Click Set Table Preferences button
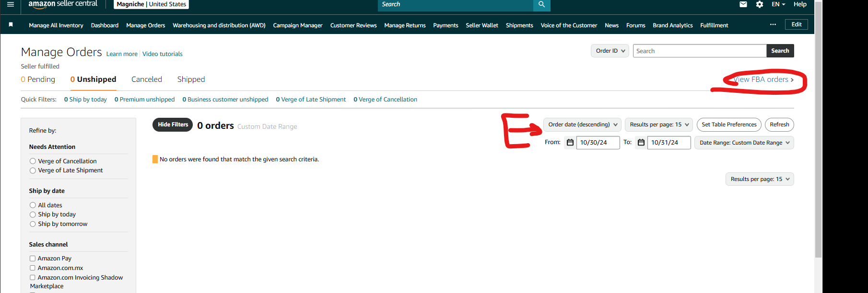Image resolution: width=868 pixels, height=293 pixels. pyautogui.click(x=729, y=124)
